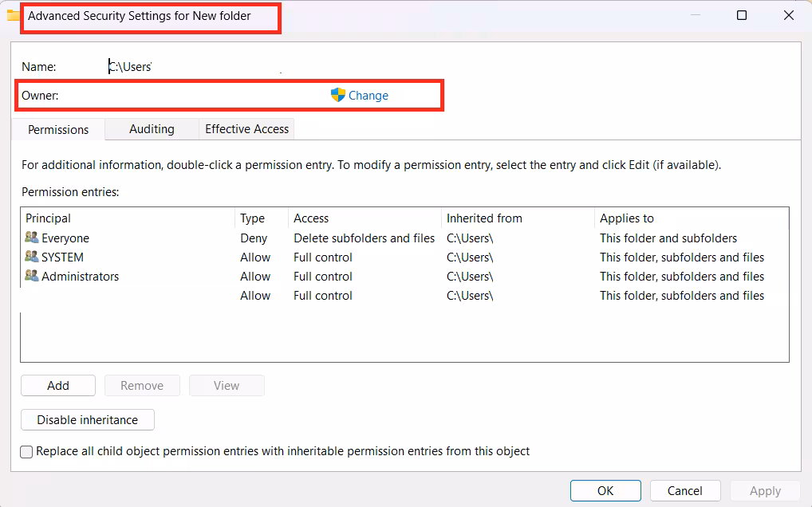Tick the Replace all child object permission entries checkbox
This screenshot has width=812, height=507.
26,452
